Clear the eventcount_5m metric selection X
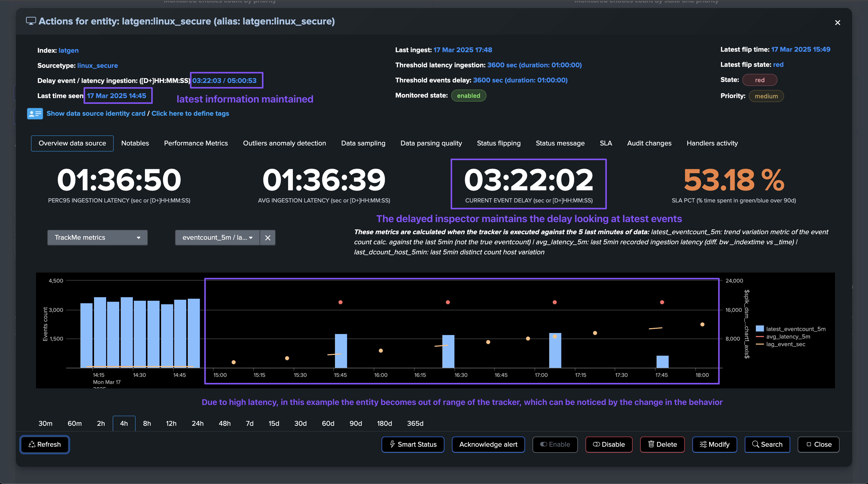This screenshot has height=484, width=868. pos(268,238)
